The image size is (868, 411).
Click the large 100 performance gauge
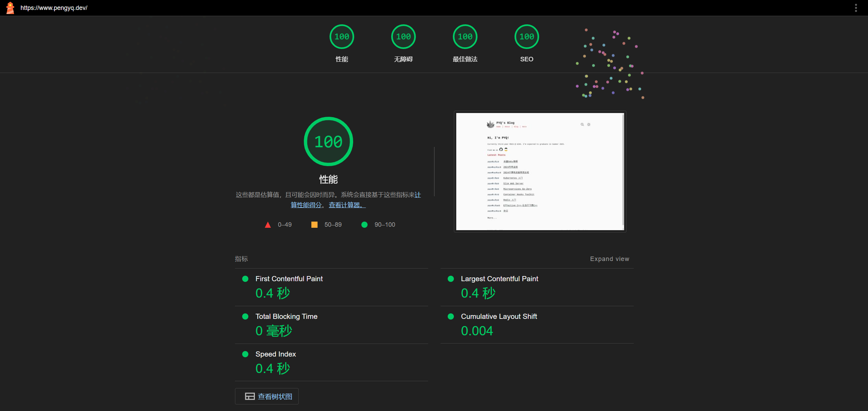click(328, 141)
